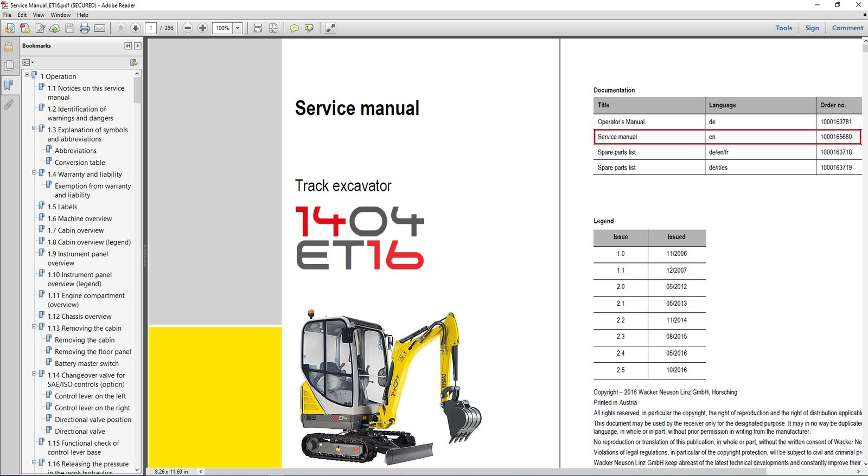Click the Print file icon
This screenshot has height=476, width=868.
[85, 28]
